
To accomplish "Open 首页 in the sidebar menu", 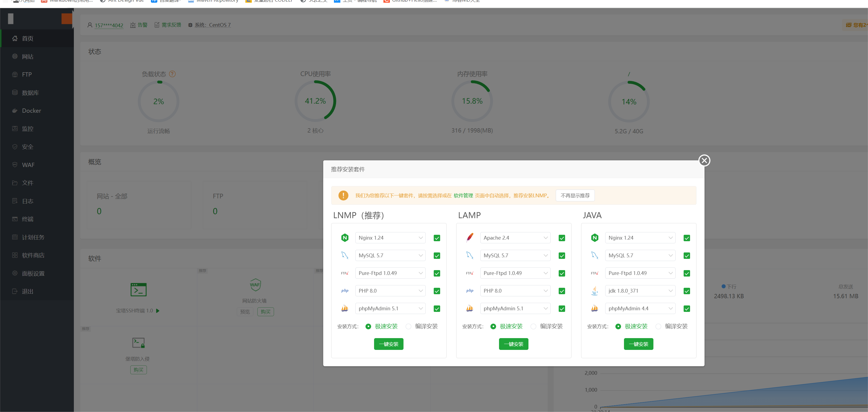I will pos(37,39).
